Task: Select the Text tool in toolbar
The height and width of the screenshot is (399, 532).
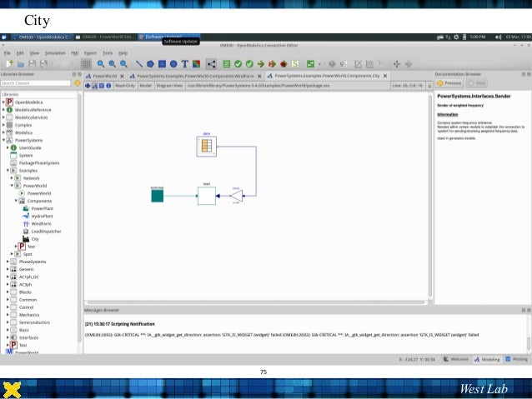Action: [x=184, y=63]
